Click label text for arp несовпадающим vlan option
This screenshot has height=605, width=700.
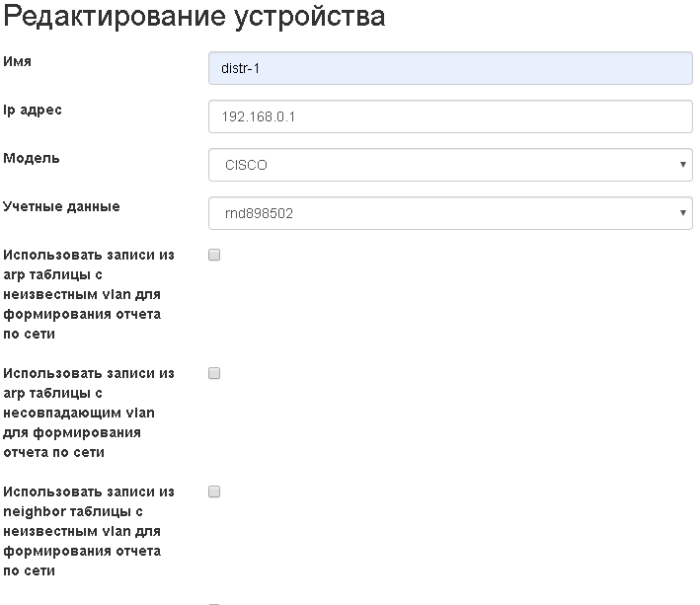click(x=89, y=413)
